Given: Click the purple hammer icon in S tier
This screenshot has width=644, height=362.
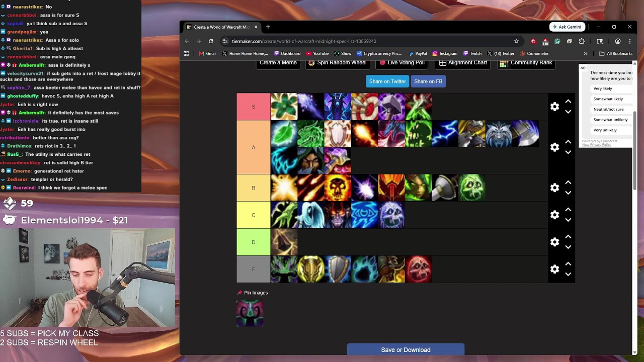Looking at the screenshot, I should click(391, 107).
